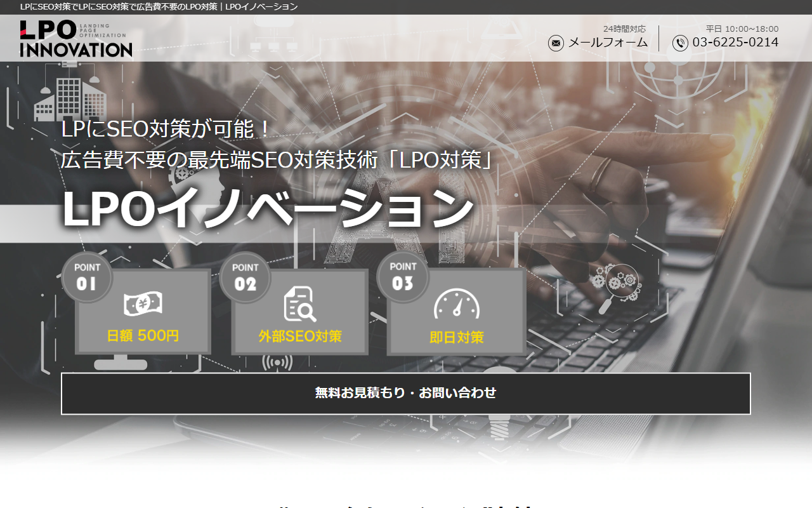Click the large LPOイノベーション headline
This screenshot has height=508, width=812.
[x=267, y=208]
